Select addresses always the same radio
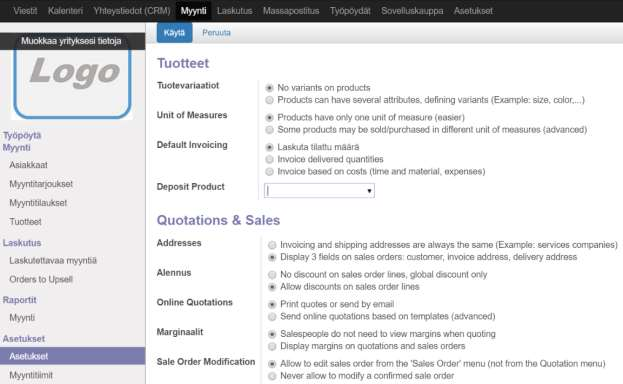 272,245
